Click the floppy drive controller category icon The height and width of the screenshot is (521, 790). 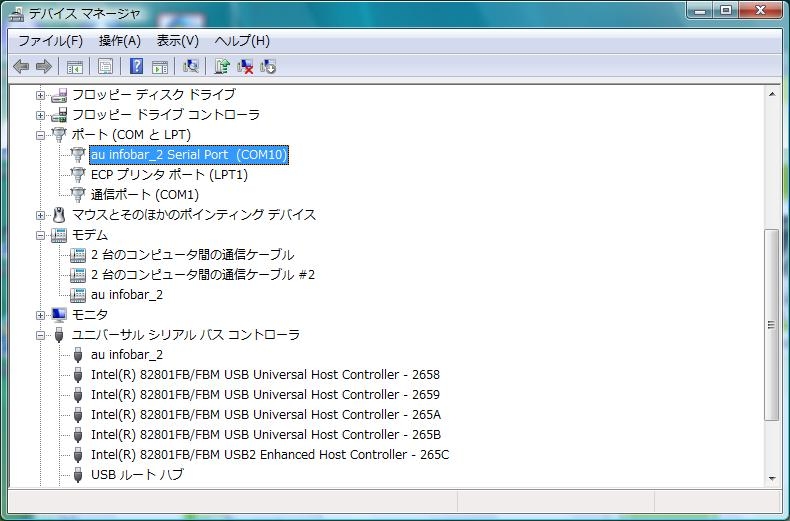(x=59, y=115)
